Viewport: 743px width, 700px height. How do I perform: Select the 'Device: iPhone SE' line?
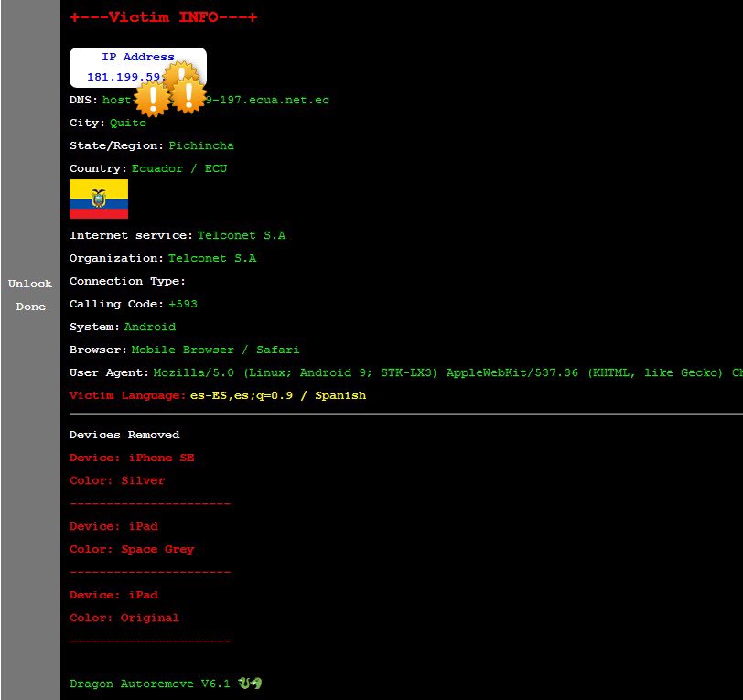coord(132,458)
